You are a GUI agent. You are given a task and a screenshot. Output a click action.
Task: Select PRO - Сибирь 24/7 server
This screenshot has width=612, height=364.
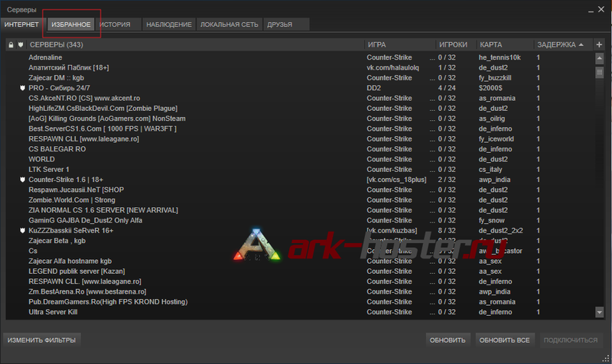pos(299,88)
